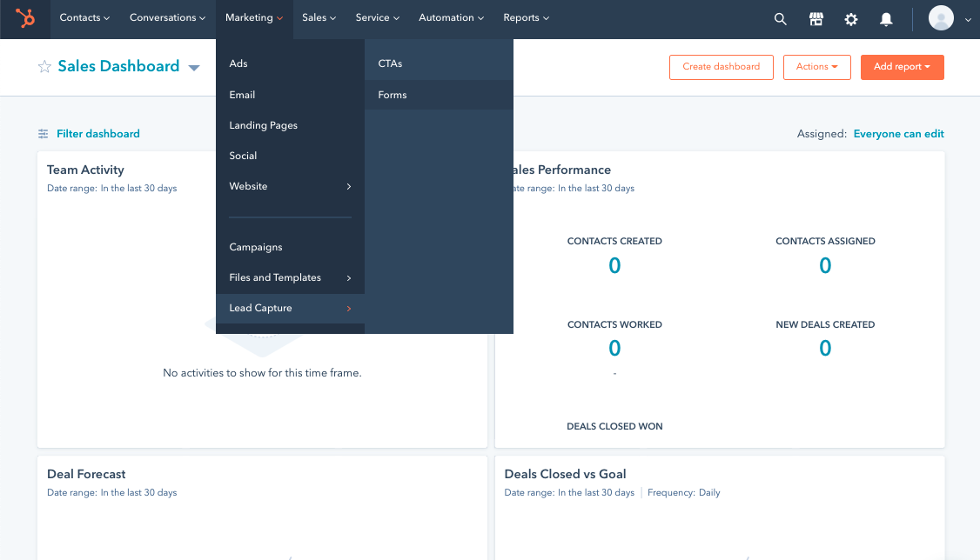Image resolution: width=980 pixels, height=560 pixels.
Task: Click the HubSpot sprocket logo
Action: pyautogui.click(x=25, y=18)
